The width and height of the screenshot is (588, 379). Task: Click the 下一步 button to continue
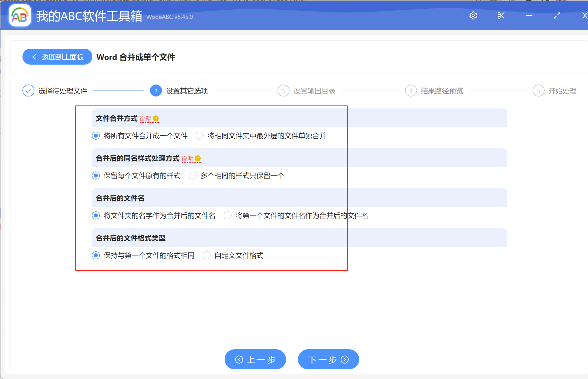[328, 359]
